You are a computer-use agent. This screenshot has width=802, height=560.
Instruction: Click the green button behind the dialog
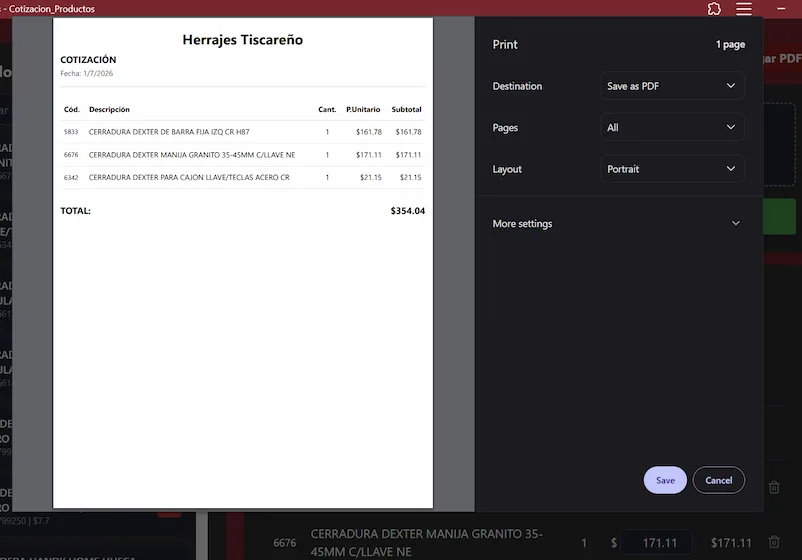779,216
